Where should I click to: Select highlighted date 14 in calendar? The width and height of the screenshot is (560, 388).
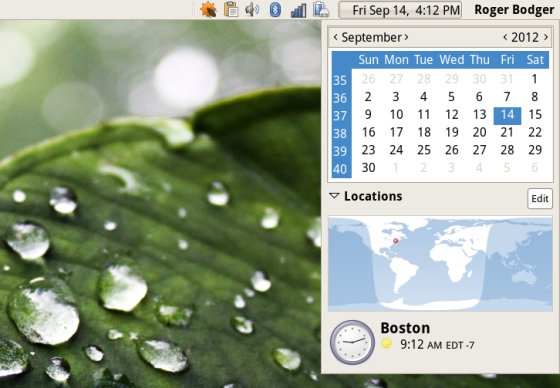(x=507, y=115)
